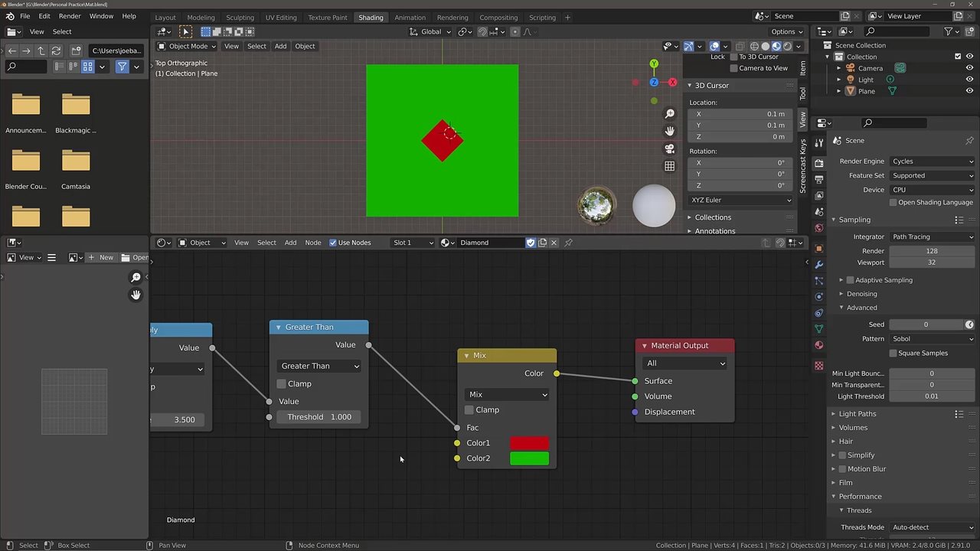Hide the Camera in outliner with eye icon
Viewport: 980px width, 551px height.
[969, 68]
